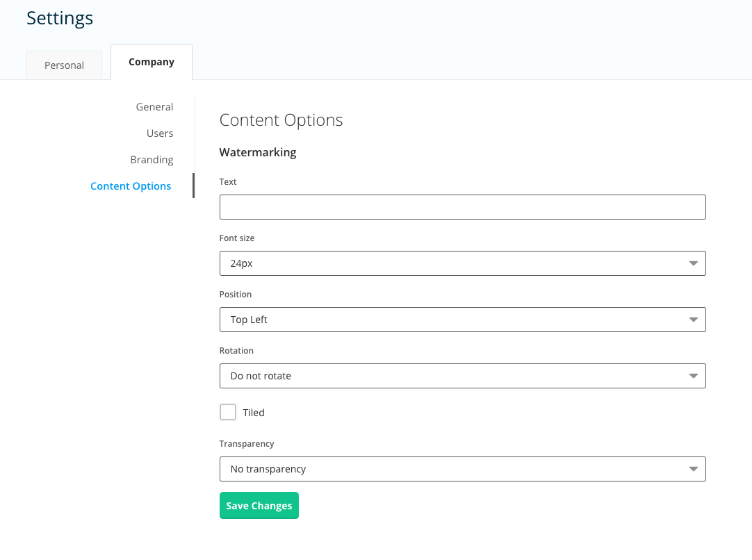Go to Users settings section
The width and height of the screenshot is (752, 560).
point(160,133)
